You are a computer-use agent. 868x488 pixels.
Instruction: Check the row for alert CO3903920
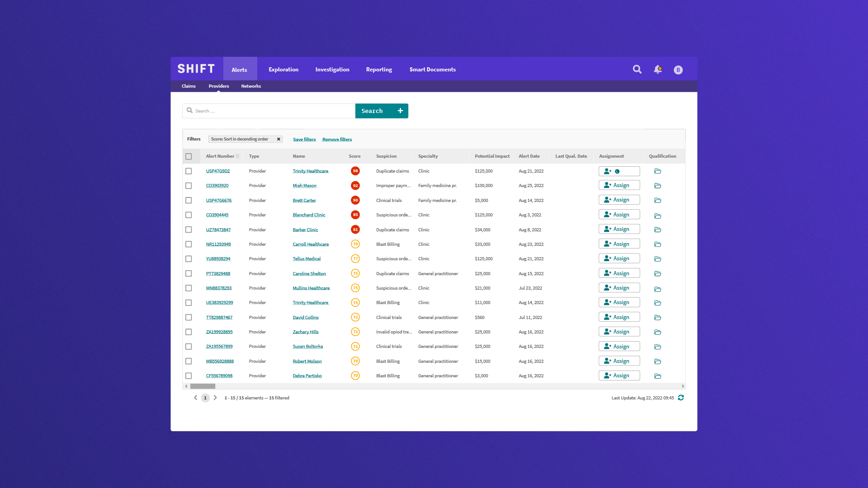[189, 186]
